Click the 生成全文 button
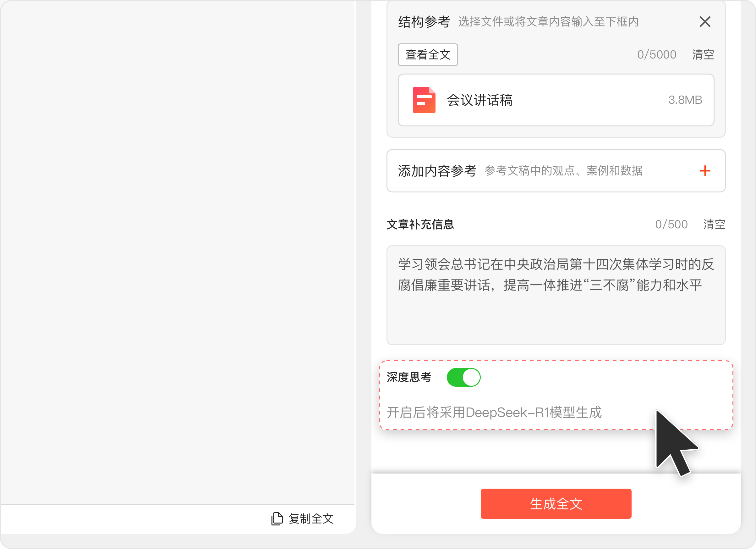756x549 pixels. pyautogui.click(x=556, y=504)
